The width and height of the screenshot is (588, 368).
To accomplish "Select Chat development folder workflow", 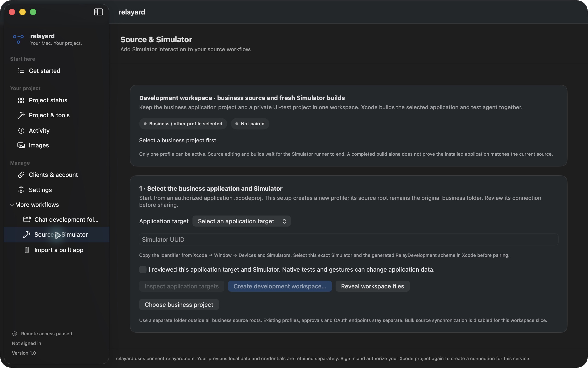I will pyautogui.click(x=56, y=219).
